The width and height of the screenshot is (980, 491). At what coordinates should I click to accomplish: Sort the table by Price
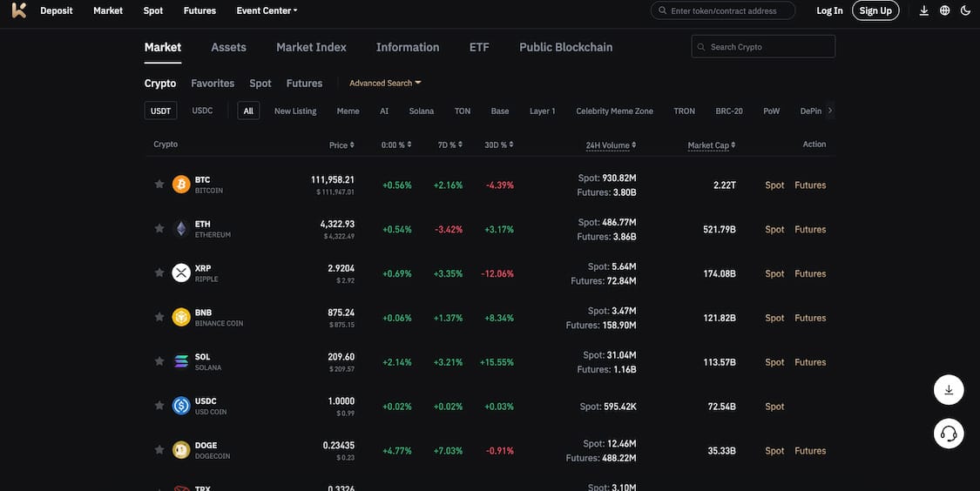341,145
